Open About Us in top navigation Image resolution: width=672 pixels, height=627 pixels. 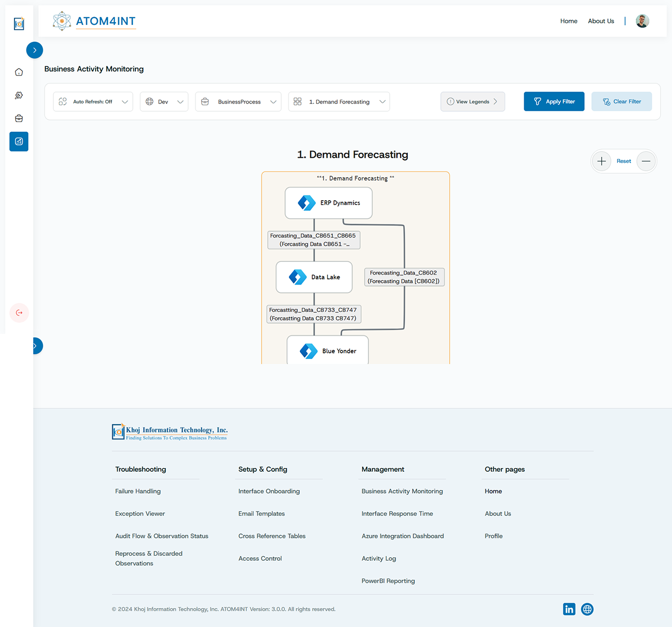tap(601, 21)
